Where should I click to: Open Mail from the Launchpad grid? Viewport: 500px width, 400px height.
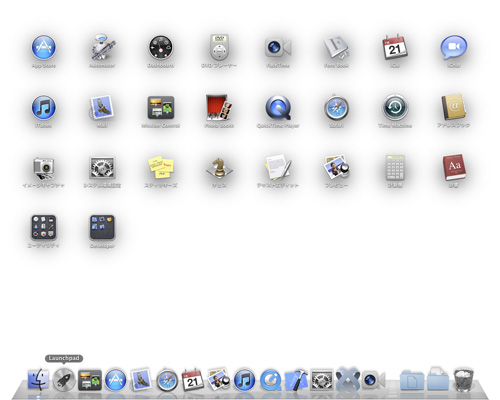[102, 107]
